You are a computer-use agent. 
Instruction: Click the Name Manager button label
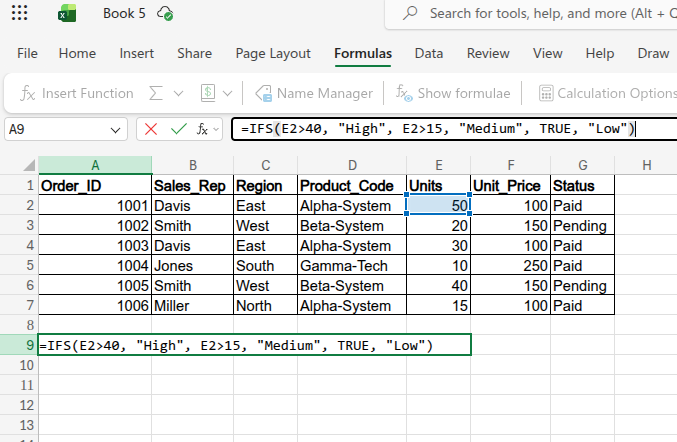click(x=325, y=93)
